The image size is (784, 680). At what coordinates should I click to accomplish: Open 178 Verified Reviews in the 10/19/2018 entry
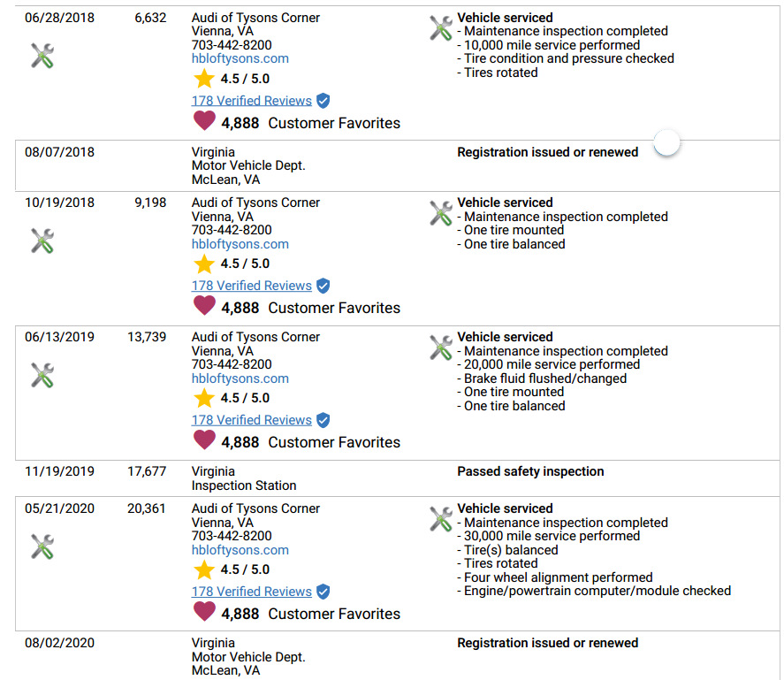252,286
